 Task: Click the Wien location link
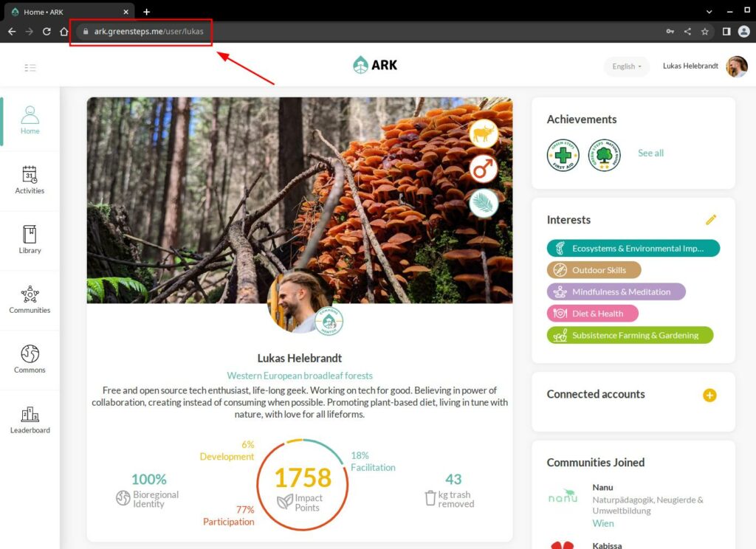[x=603, y=523]
